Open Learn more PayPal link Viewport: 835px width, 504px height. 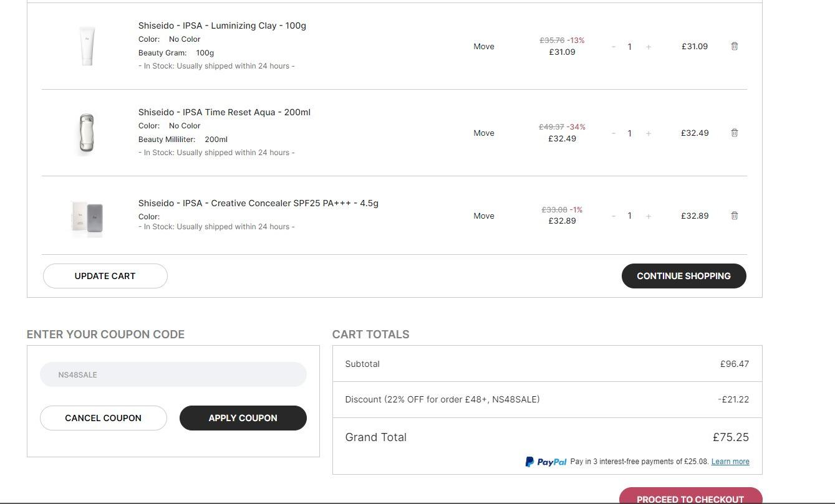(730, 462)
